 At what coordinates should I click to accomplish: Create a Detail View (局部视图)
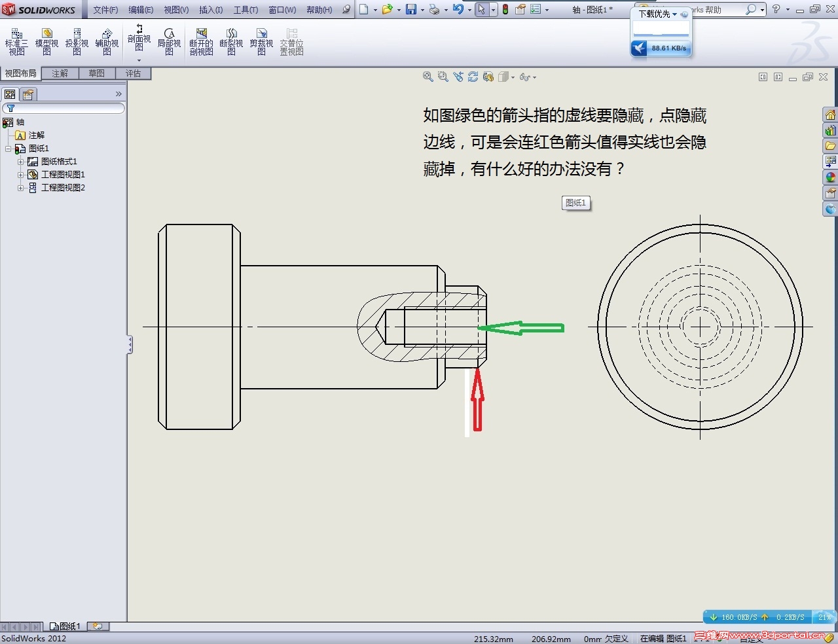[169, 43]
